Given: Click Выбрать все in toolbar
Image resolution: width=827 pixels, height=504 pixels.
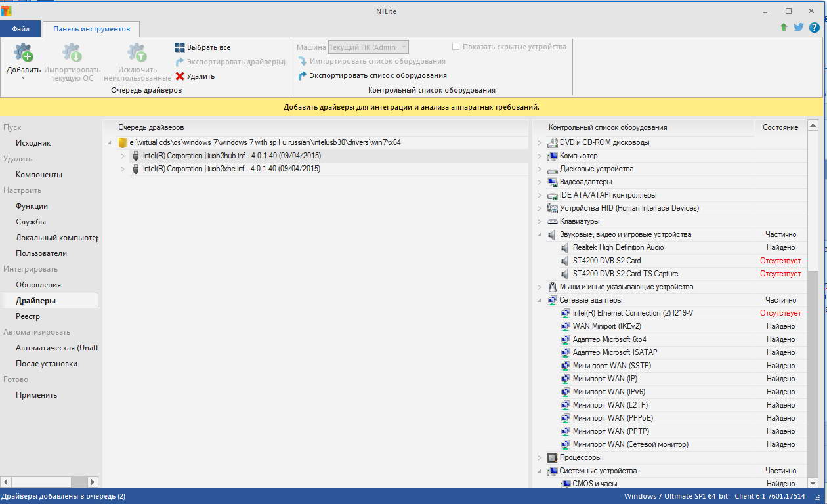Looking at the screenshot, I should pyautogui.click(x=203, y=47).
